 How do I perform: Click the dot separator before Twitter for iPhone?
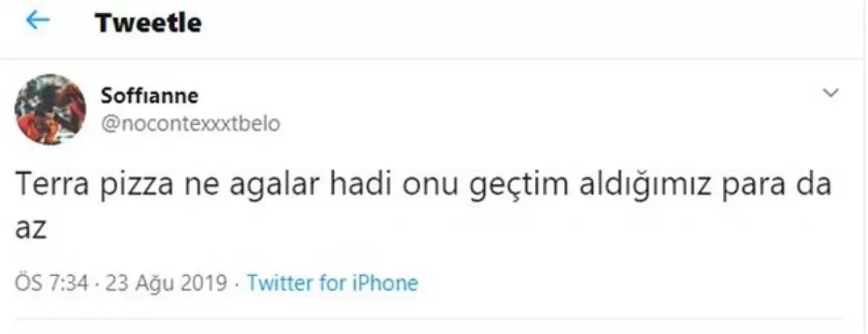point(237,283)
